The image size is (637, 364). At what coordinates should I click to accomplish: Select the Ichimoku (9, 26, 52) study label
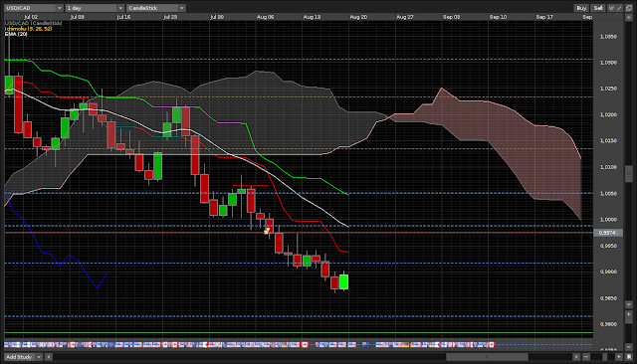click(x=29, y=29)
